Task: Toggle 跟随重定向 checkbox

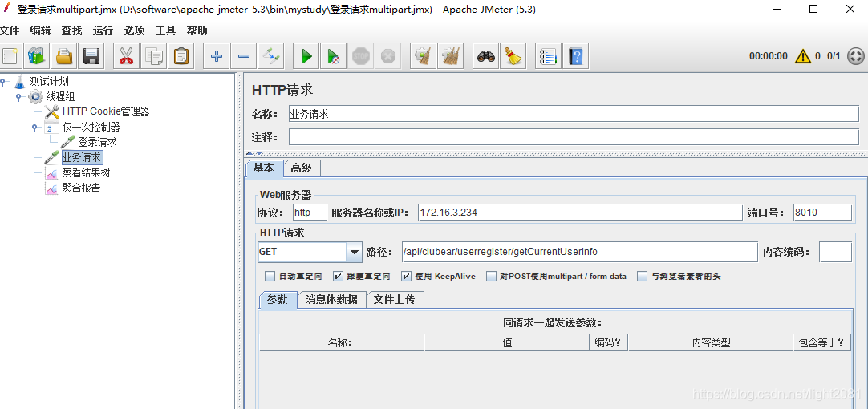Action: pos(338,276)
